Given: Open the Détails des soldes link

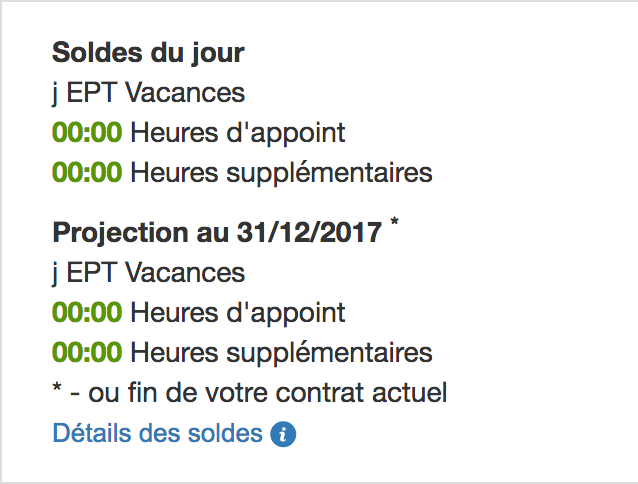Looking at the screenshot, I should click(x=157, y=434).
